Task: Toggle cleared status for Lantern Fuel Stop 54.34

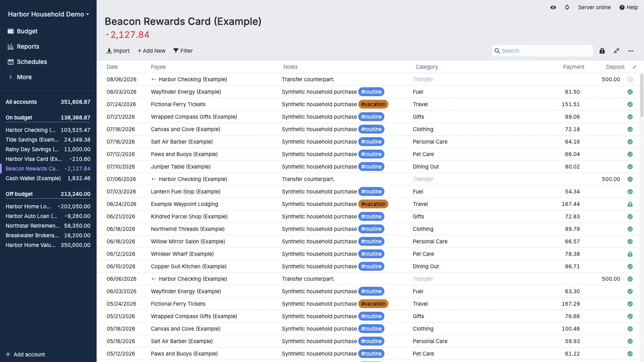Action: point(630,191)
